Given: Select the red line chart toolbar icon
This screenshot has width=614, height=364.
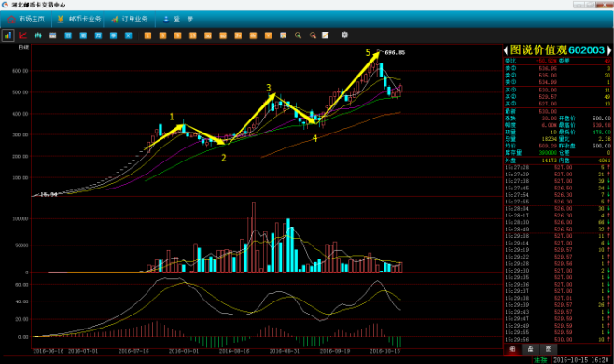Looking at the screenshot, I should point(22,35).
